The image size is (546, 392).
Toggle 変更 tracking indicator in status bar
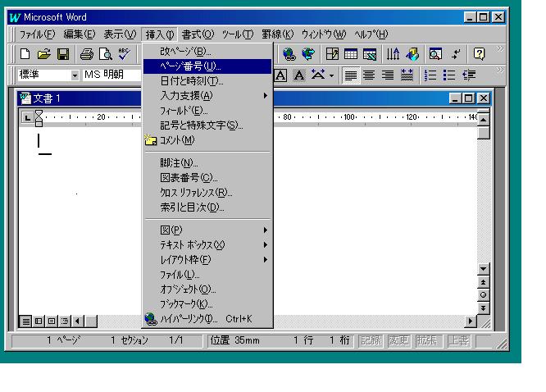tap(398, 340)
